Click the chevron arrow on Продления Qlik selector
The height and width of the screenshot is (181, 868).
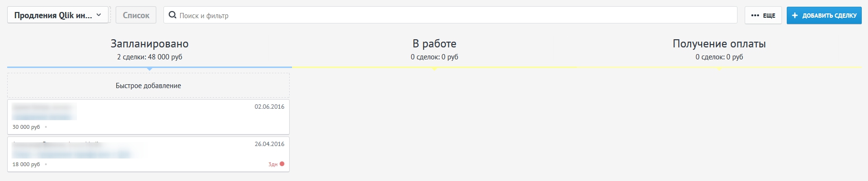coord(99,15)
